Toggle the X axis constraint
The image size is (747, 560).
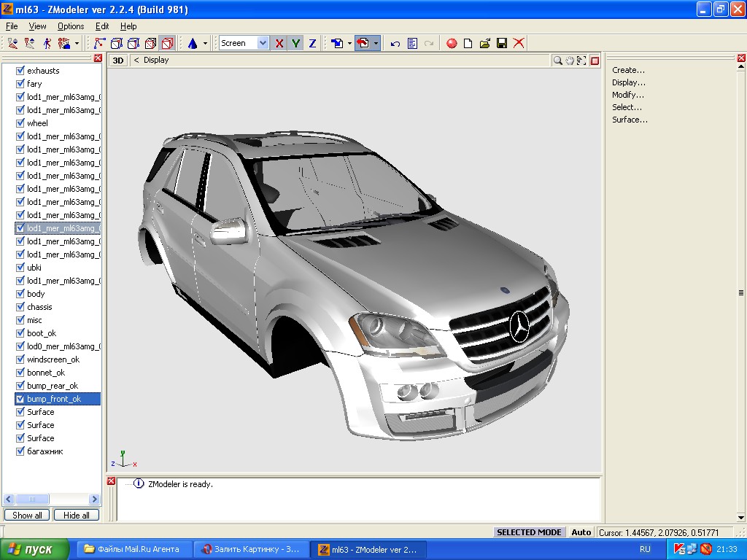coord(279,43)
